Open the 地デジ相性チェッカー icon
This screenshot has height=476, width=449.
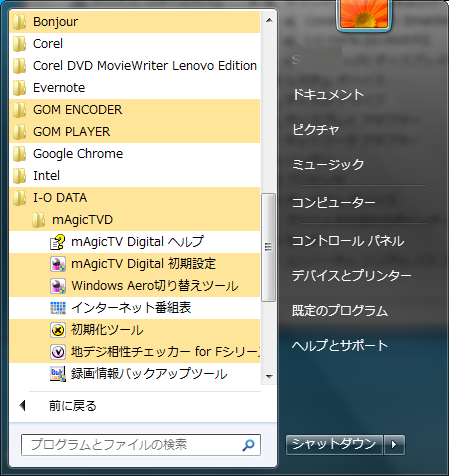[57, 352]
